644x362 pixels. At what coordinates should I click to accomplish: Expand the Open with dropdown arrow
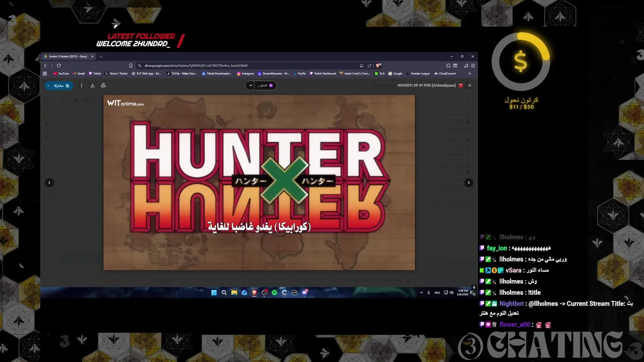click(x=251, y=85)
